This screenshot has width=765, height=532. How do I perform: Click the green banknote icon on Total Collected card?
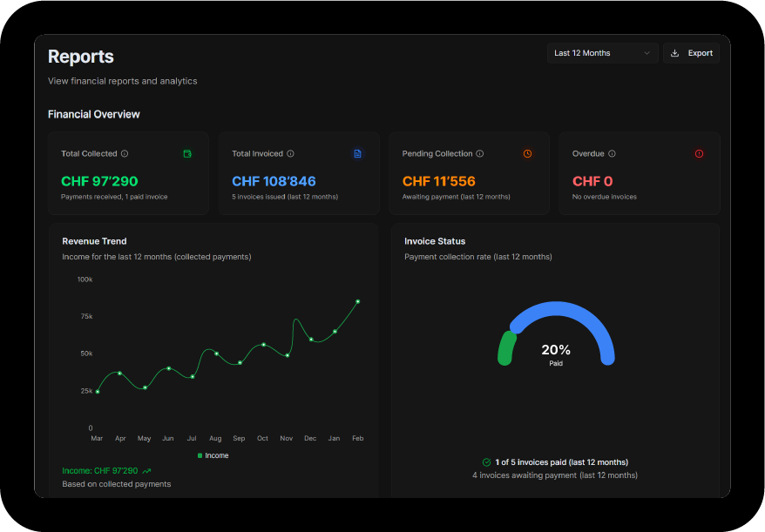187,153
